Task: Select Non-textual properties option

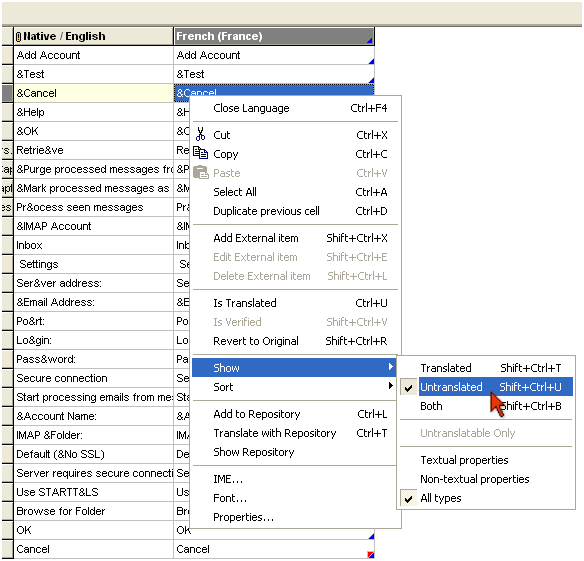Action: pos(486,479)
